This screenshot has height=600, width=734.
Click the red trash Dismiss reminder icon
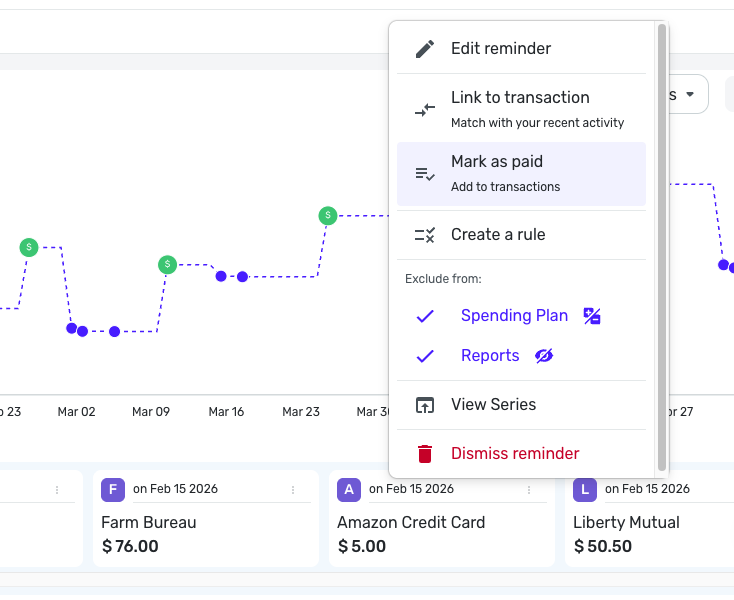pyautogui.click(x=425, y=454)
